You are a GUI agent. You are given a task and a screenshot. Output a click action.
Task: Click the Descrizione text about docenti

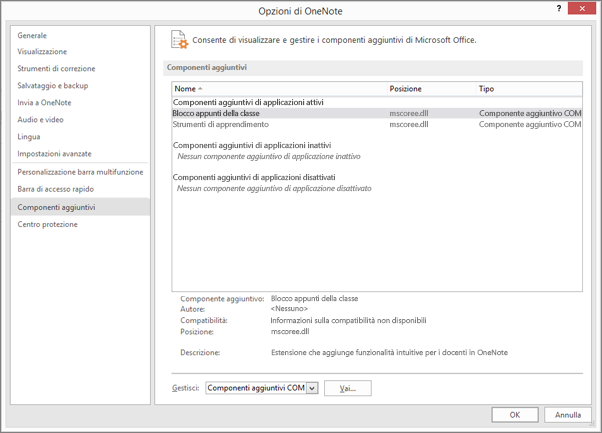(389, 352)
